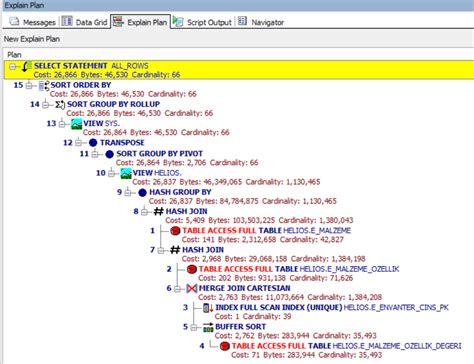Collapse the TRANSPOSE node
This screenshot has height=364, width=474.
(78, 143)
